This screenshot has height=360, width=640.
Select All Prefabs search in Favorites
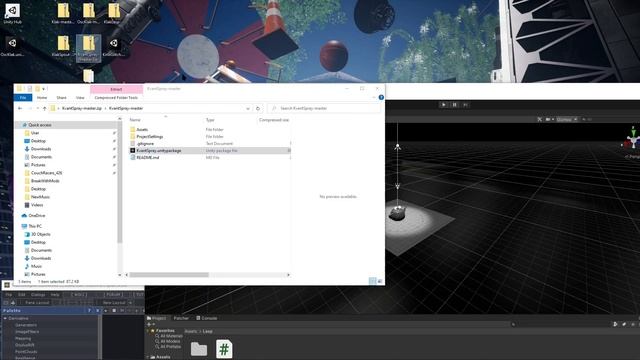point(168,347)
